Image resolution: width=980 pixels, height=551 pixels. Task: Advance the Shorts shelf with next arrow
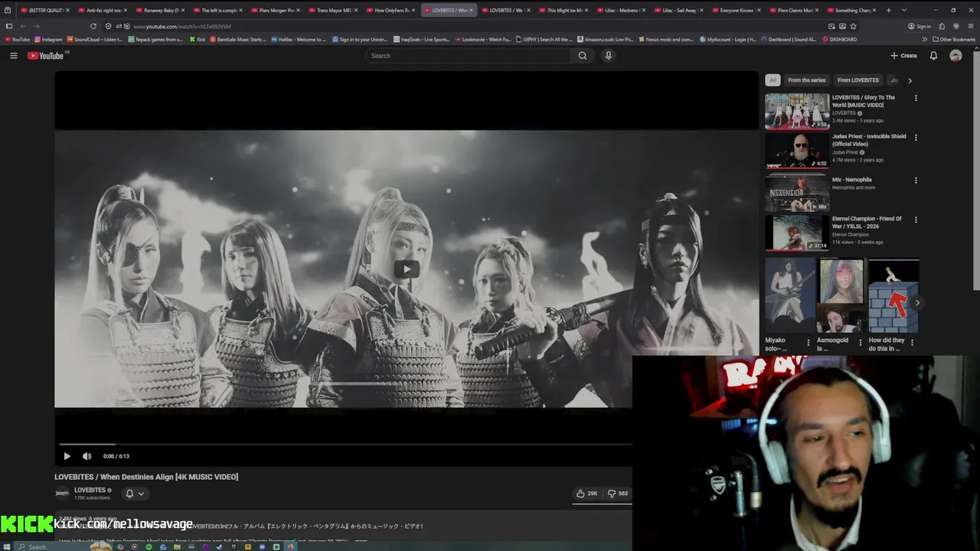917,303
